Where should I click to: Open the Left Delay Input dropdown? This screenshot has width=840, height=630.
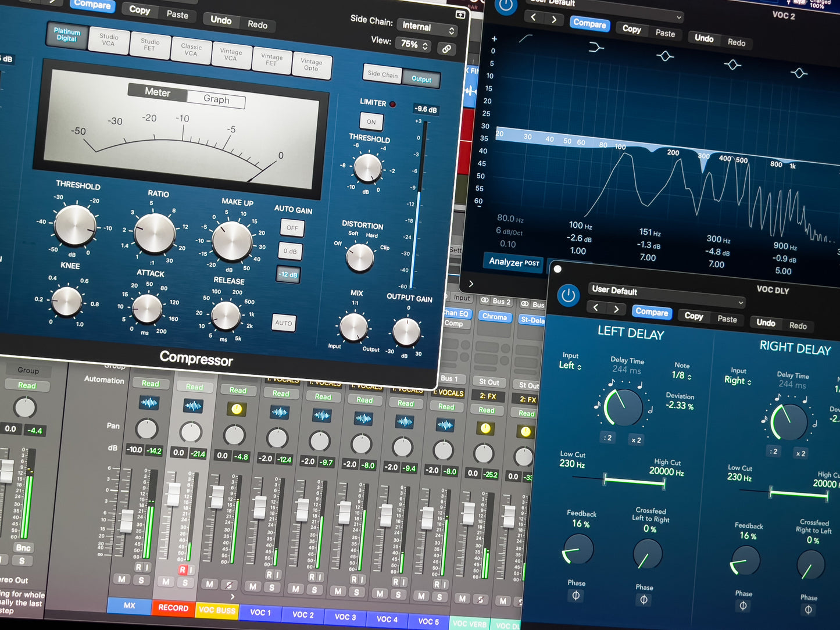click(x=570, y=366)
